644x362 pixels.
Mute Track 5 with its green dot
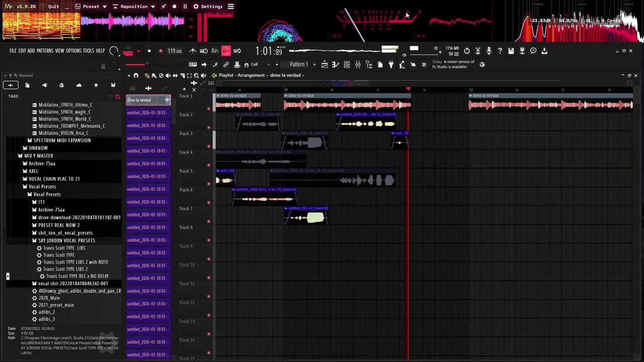(x=209, y=184)
